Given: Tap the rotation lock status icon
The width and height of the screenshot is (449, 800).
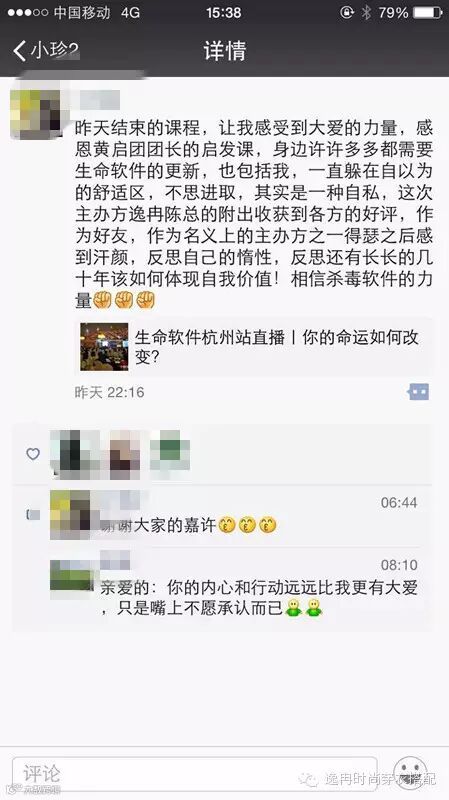Looking at the screenshot, I should pos(347,12).
